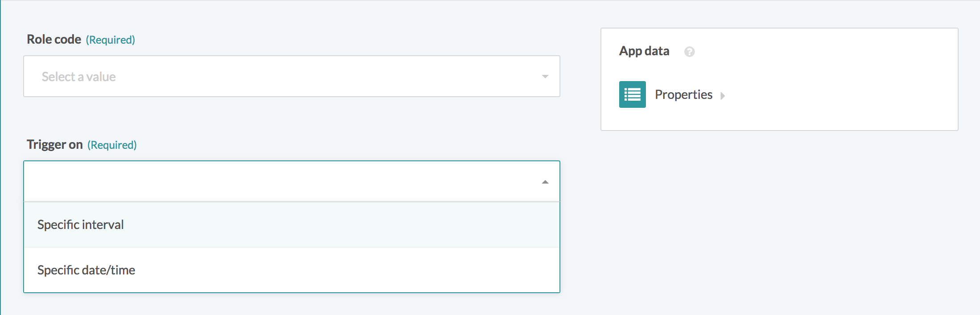Open the Role code dropdown arrow
Image resolution: width=980 pixels, height=315 pixels.
(x=545, y=77)
